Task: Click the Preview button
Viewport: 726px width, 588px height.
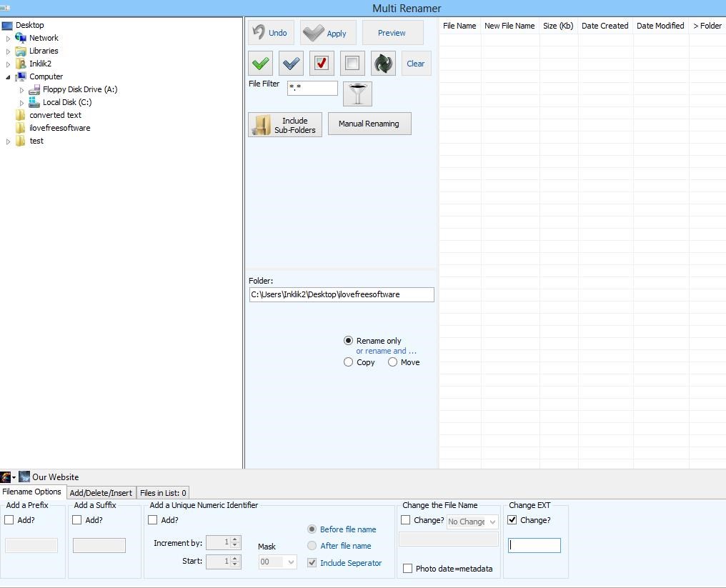Action: (392, 32)
